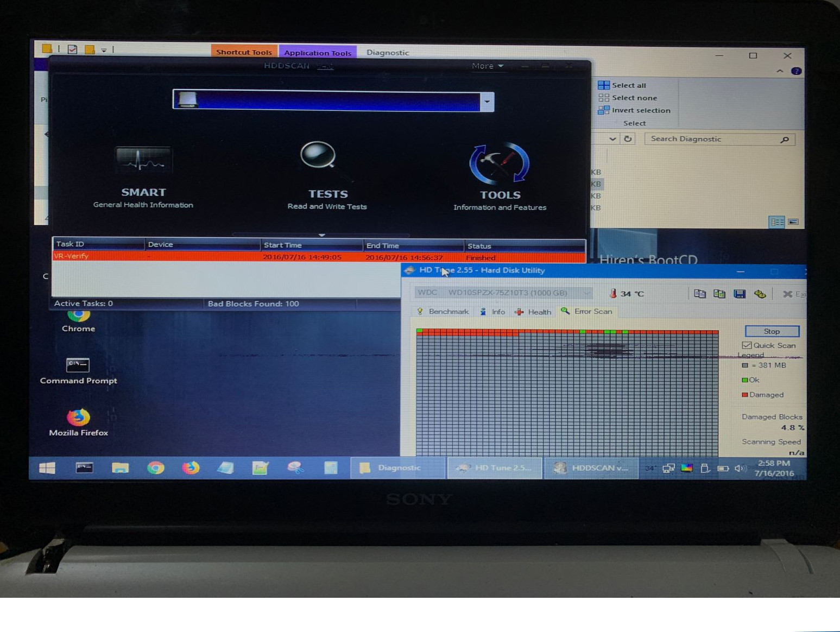Open Customize Quick Access Toolbar dropdown
Viewport: 840px width, 632px height.
pyautogui.click(x=104, y=50)
